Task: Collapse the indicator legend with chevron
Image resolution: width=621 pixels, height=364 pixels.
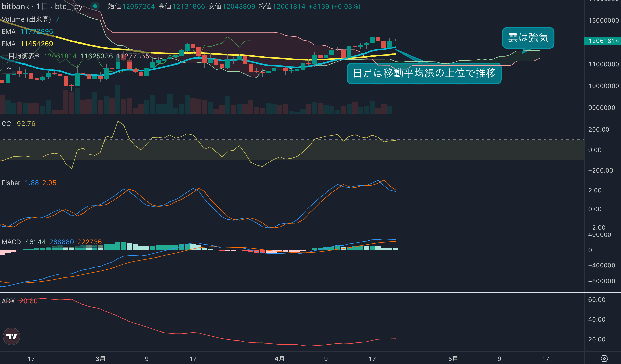Action: [x=9, y=68]
